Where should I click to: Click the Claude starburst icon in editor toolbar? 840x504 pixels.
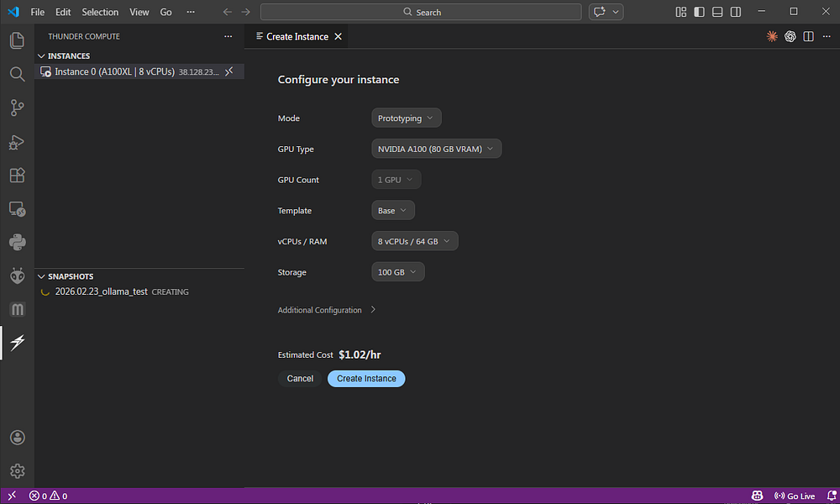click(x=772, y=36)
